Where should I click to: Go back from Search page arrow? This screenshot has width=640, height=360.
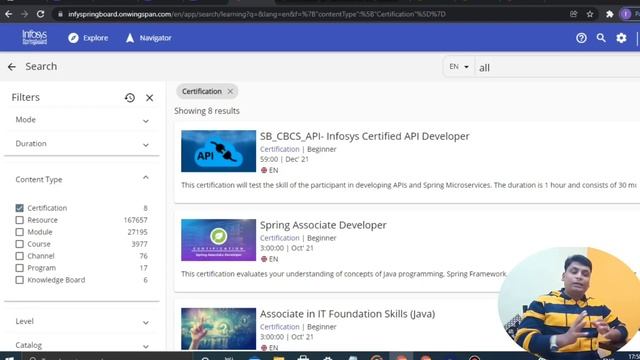point(12,67)
